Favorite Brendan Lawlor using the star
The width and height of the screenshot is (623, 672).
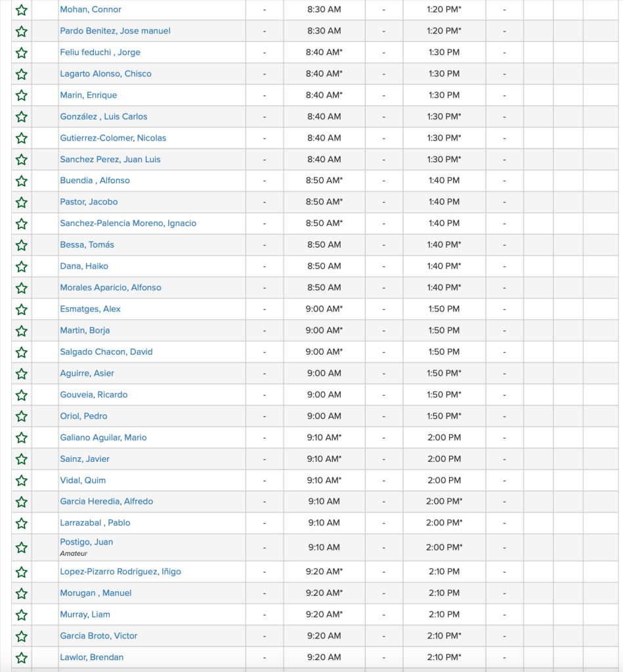click(x=22, y=658)
